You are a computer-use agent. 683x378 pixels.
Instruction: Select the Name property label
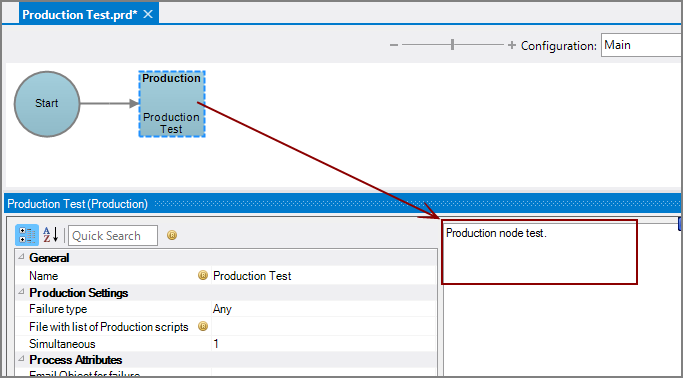(44, 276)
